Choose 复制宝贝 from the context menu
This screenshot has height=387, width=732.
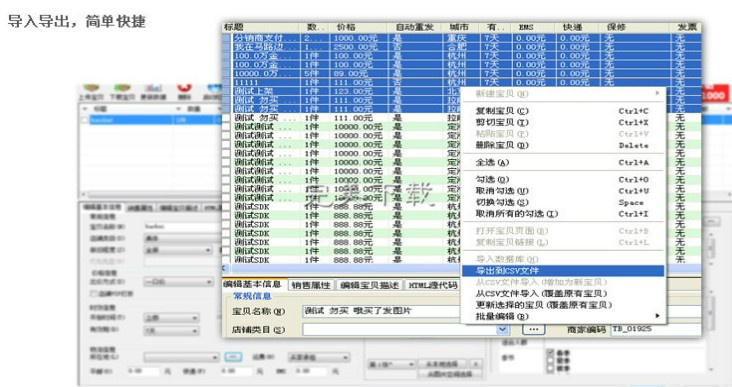[x=562, y=111]
